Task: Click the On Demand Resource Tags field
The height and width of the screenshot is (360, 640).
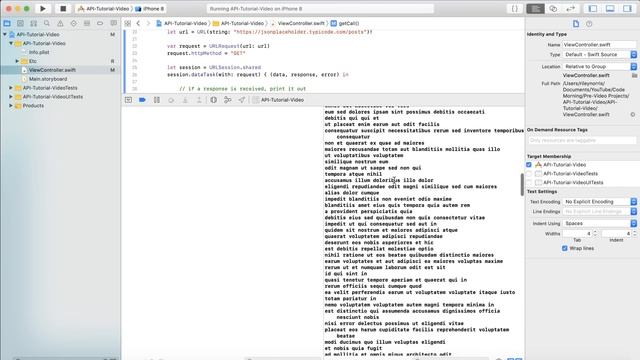Action: click(x=582, y=140)
